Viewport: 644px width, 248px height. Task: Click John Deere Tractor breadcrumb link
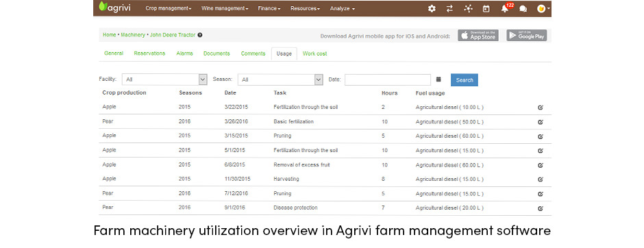(x=173, y=35)
